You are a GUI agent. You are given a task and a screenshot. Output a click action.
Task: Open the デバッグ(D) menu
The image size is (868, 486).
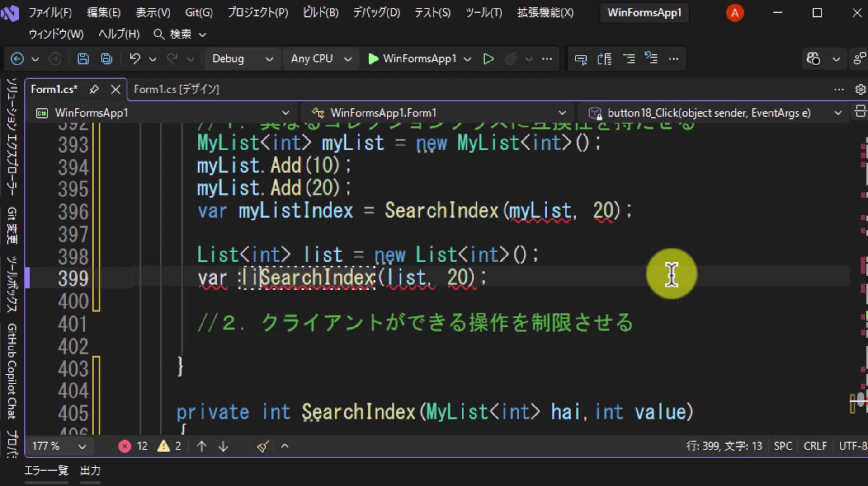tap(377, 13)
